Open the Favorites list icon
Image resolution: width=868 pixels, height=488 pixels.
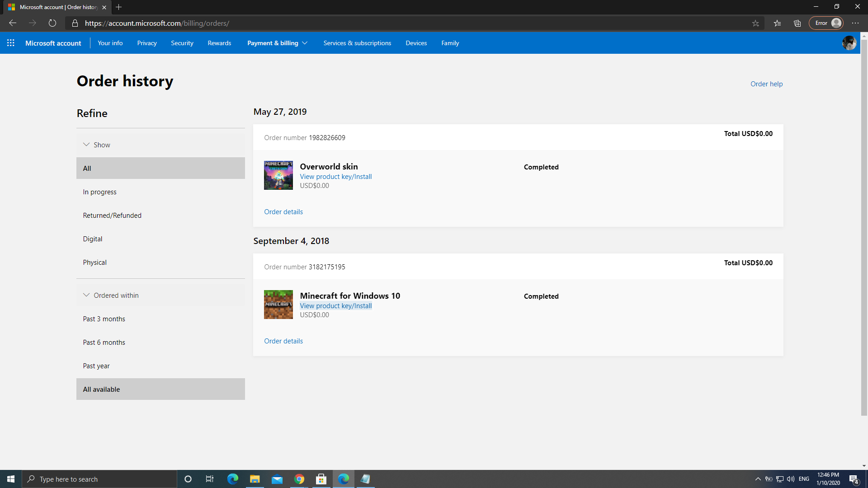(777, 23)
